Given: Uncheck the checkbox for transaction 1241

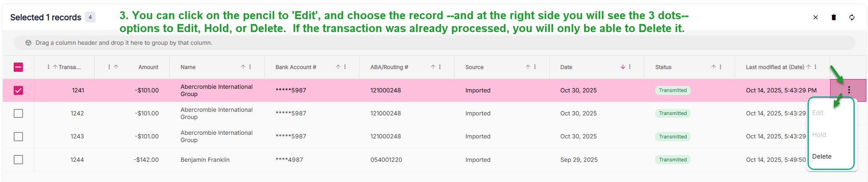Looking at the screenshot, I should [18, 90].
